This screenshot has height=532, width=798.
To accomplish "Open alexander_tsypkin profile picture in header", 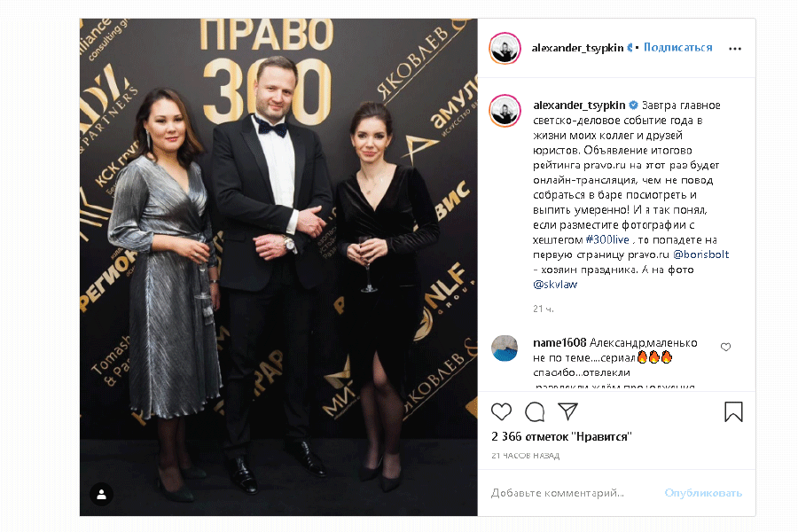I will coord(505,49).
